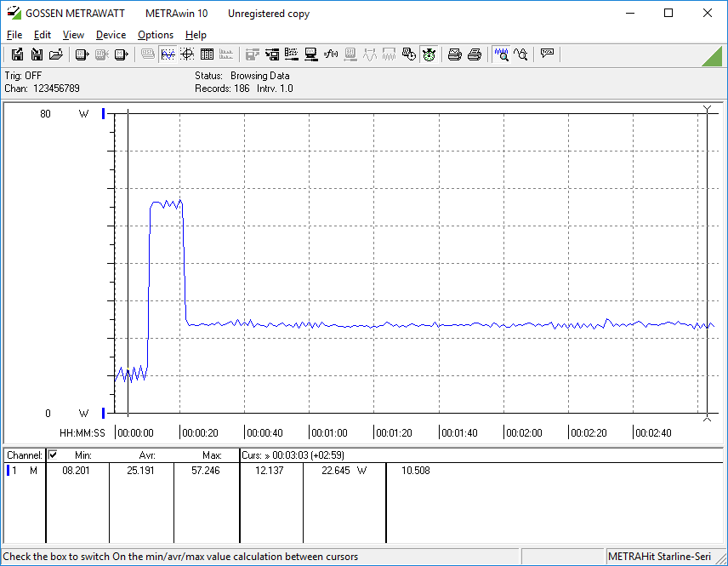The height and width of the screenshot is (566, 728).
Task: Click the greyed instrument stop transfer icon
Action: [102, 54]
